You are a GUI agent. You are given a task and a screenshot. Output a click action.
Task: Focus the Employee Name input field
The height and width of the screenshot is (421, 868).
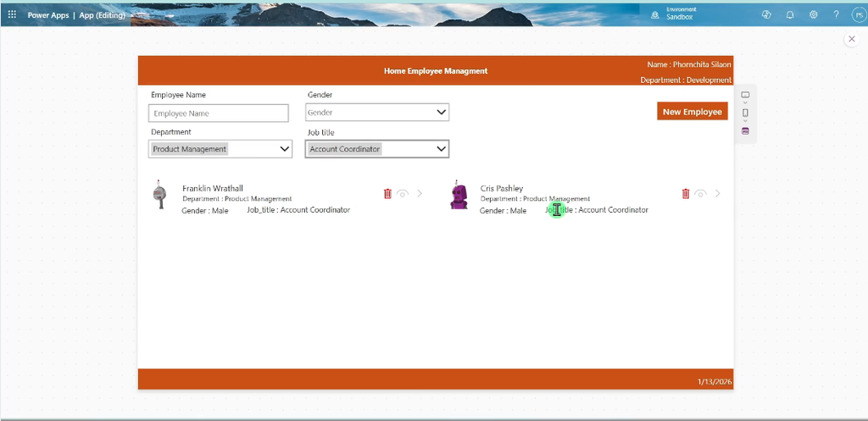tap(218, 114)
